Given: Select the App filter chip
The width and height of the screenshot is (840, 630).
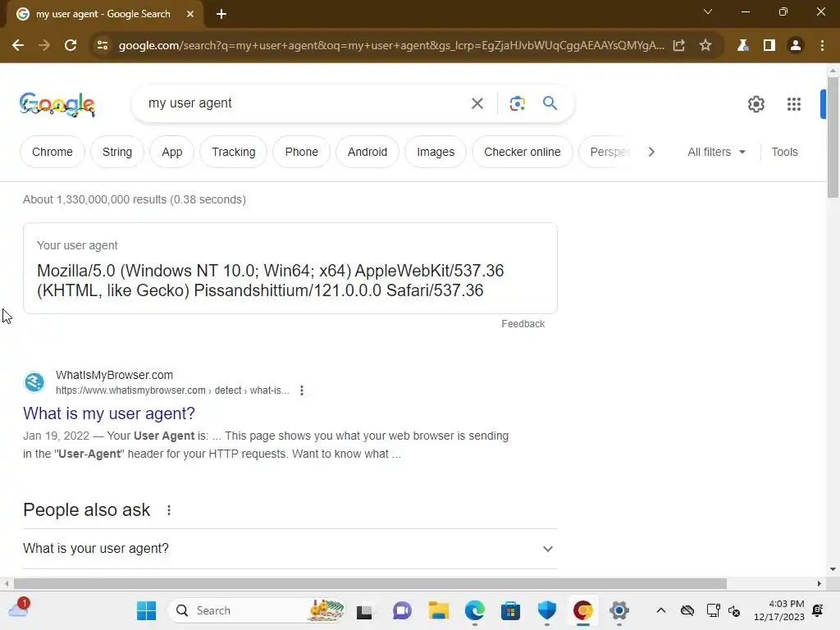Looking at the screenshot, I should click(x=172, y=152).
